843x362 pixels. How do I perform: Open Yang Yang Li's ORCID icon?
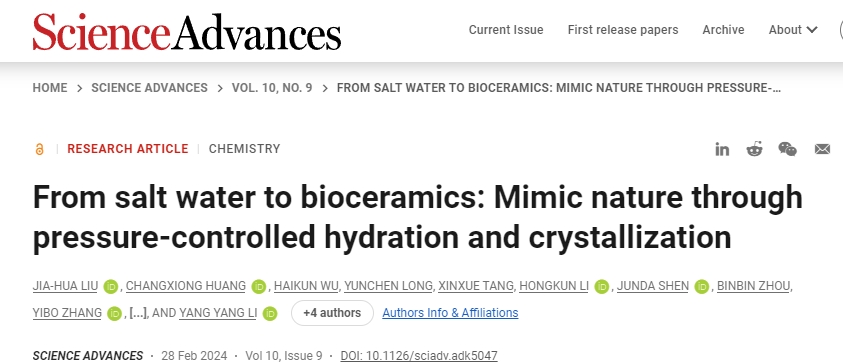[270, 313]
